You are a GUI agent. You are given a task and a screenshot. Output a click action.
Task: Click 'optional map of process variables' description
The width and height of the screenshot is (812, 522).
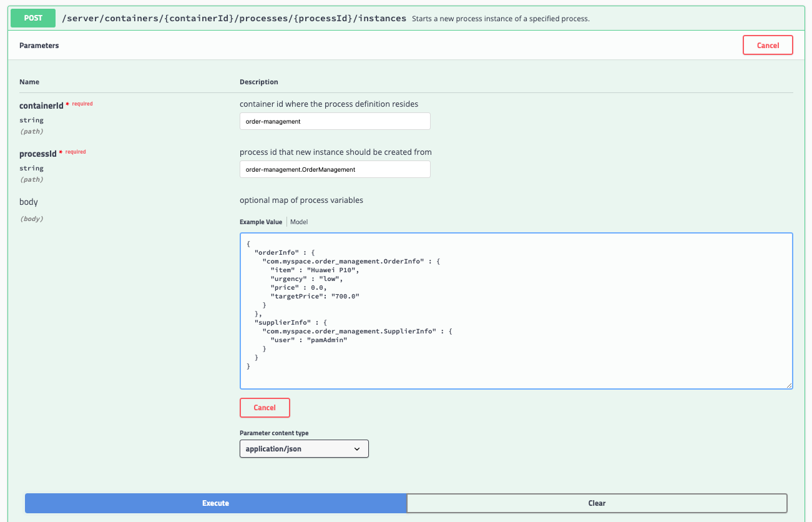301,200
